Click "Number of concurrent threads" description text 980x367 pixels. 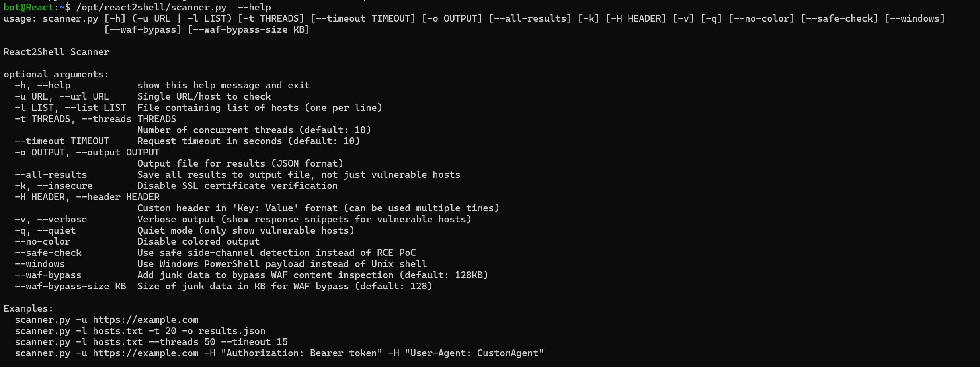click(x=215, y=130)
